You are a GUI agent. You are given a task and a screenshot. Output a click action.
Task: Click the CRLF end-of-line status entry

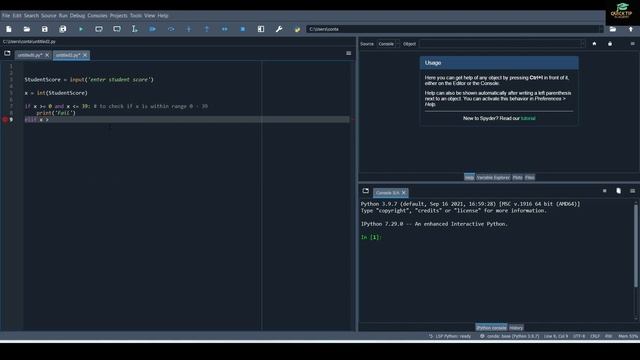(595, 336)
